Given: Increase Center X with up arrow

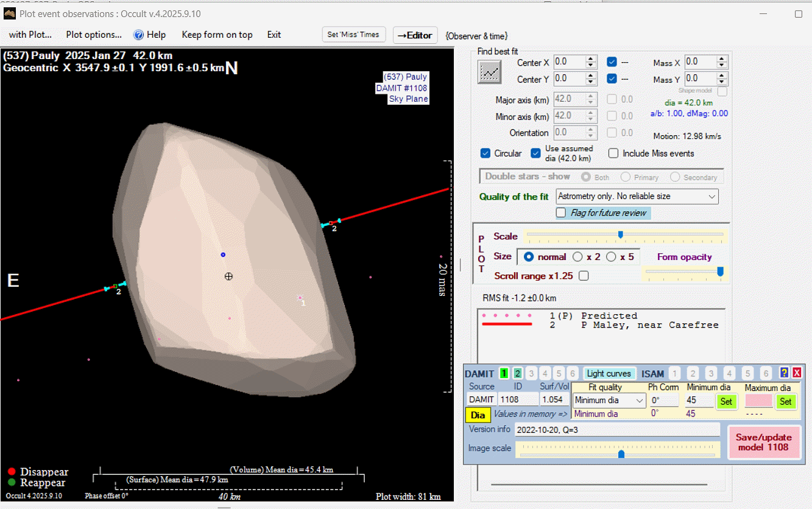Looking at the screenshot, I should [590, 59].
